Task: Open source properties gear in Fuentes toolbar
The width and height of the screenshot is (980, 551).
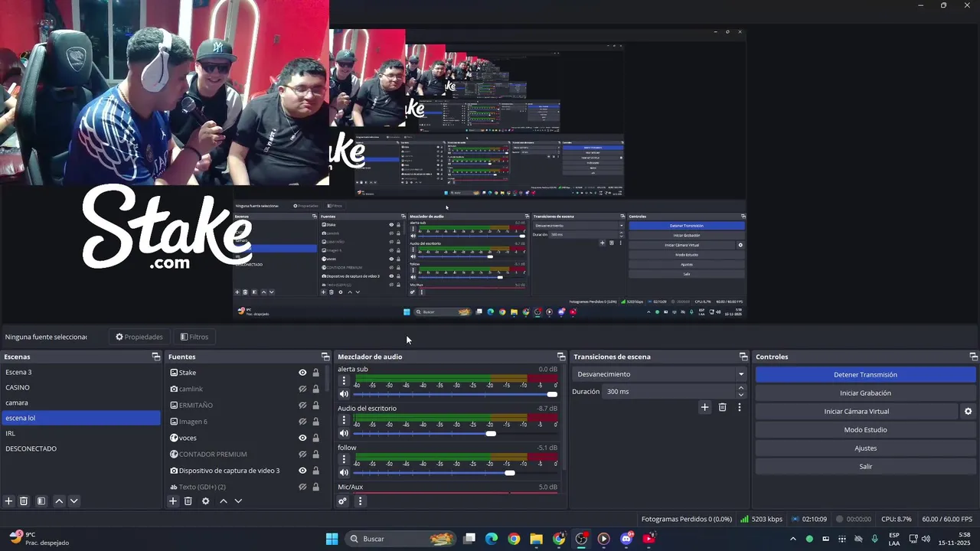Action: pyautogui.click(x=206, y=501)
